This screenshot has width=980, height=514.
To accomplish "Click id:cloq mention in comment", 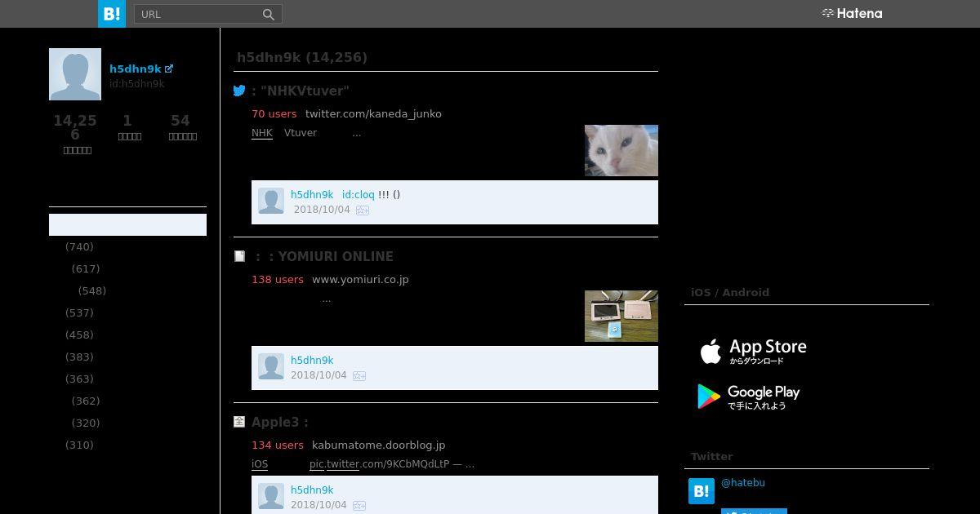I will (359, 195).
